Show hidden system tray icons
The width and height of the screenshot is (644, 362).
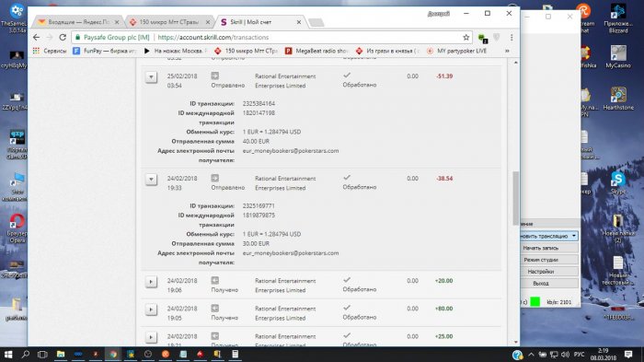[531, 355]
